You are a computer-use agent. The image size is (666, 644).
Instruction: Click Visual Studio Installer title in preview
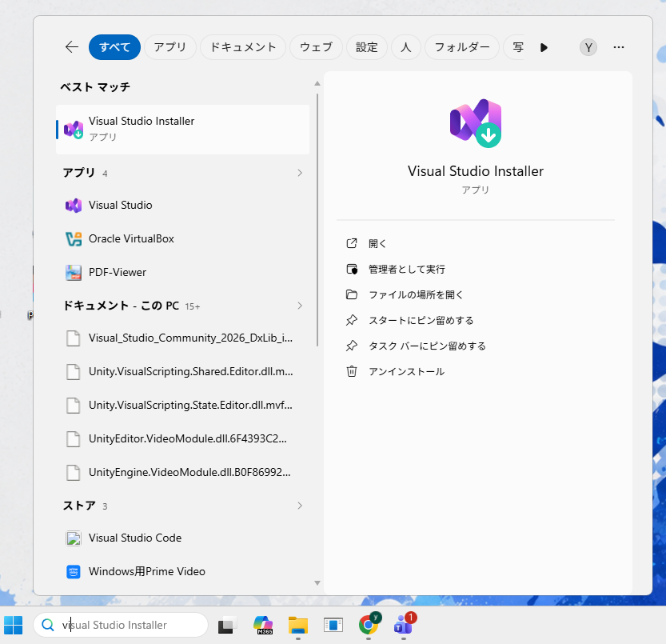click(x=476, y=171)
